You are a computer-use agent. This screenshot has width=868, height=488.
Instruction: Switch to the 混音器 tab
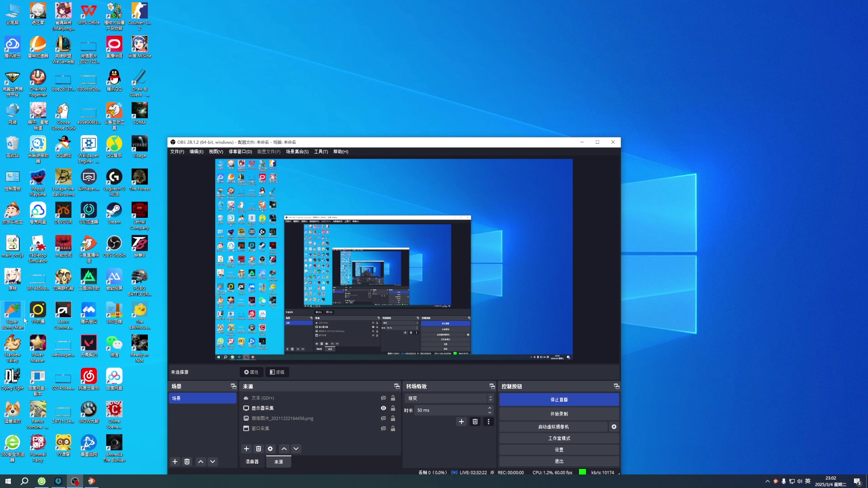pyautogui.click(x=252, y=461)
